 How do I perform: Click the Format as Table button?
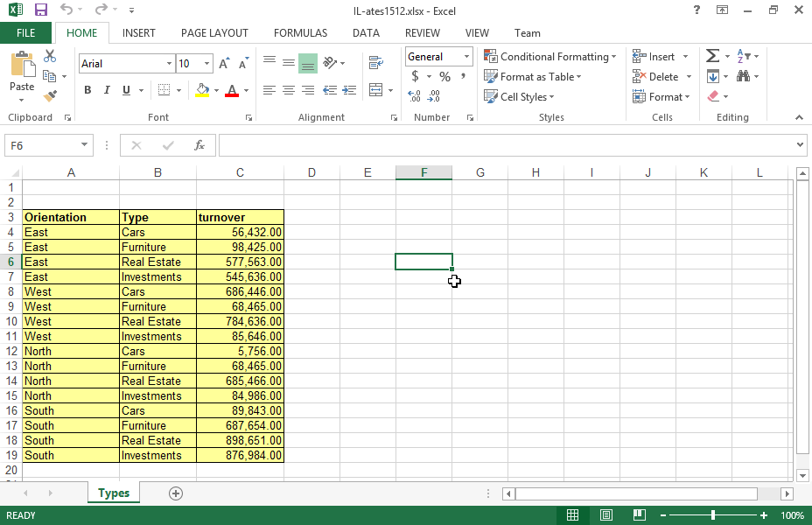click(534, 77)
